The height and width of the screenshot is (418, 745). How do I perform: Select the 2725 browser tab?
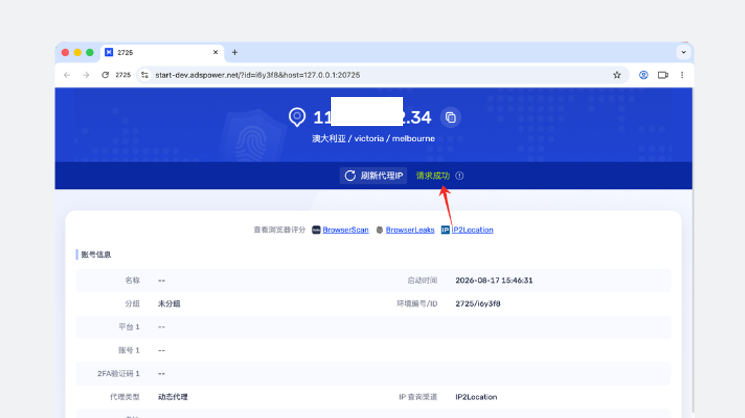click(162, 52)
